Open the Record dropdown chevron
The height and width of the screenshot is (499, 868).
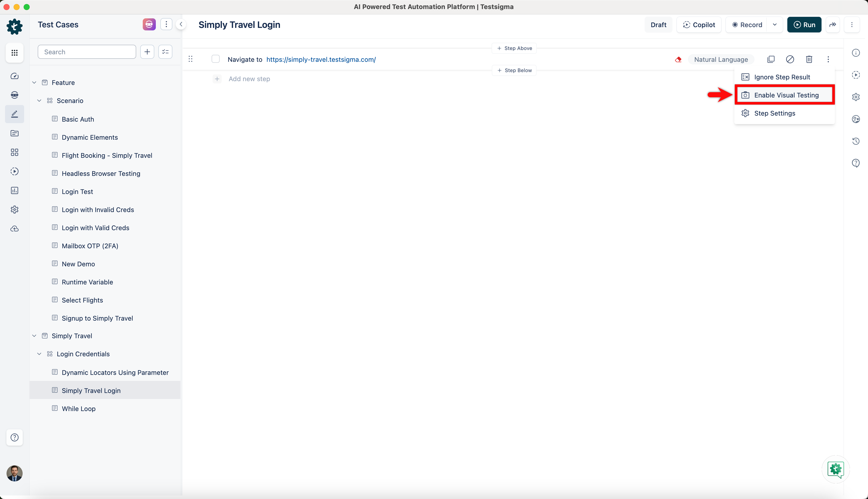click(775, 24)
